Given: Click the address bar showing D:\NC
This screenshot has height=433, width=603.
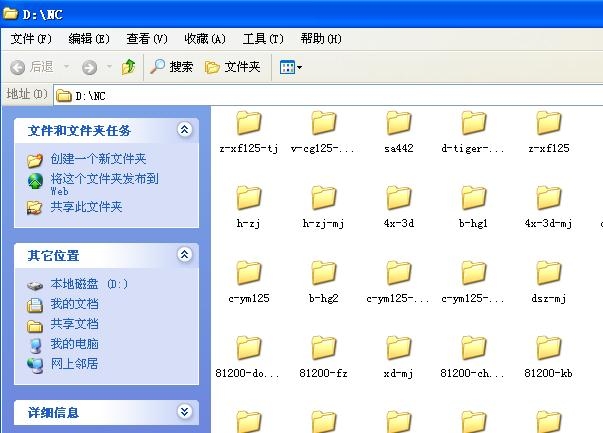Looking at the screenshot, I should tap(328, 96).
